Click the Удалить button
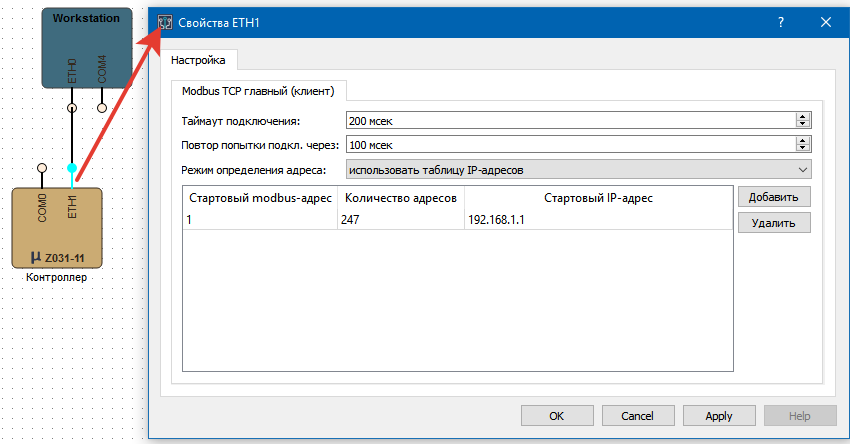850x444 pixels. [x=774, y=223]
